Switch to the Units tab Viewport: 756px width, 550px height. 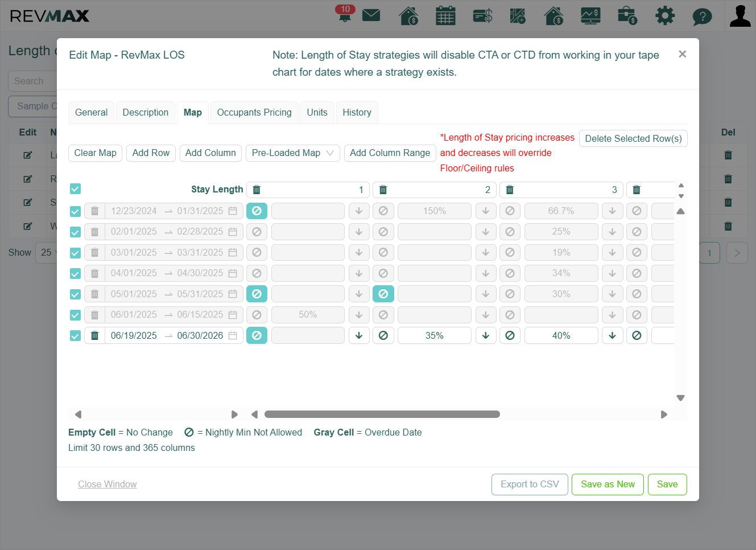(x=317, y=113)
